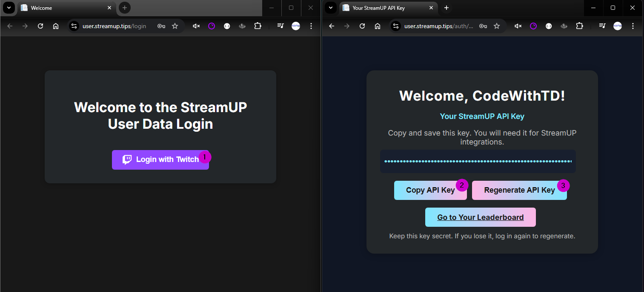Viewport: 644px width, 292px height.
Task: Open the purple circle extension icon
Action: (212, 26)
